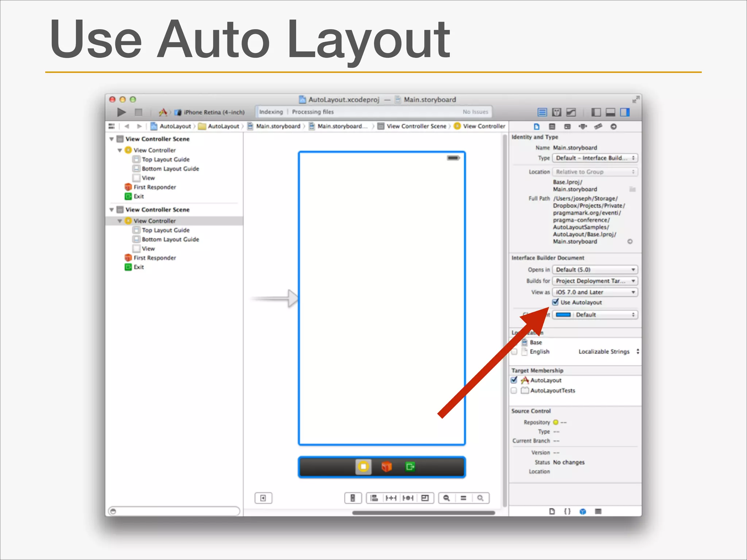Select First Responder in first scene
This screenshot has height=560, width=747.
pyautogui.click(x=155, y=187)
